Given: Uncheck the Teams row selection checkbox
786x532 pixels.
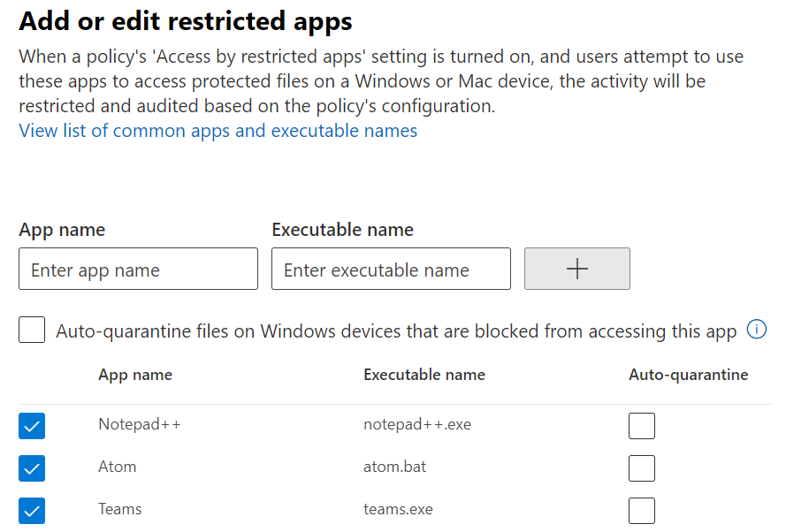Looking at the screenshot, I should coord(32,511).
